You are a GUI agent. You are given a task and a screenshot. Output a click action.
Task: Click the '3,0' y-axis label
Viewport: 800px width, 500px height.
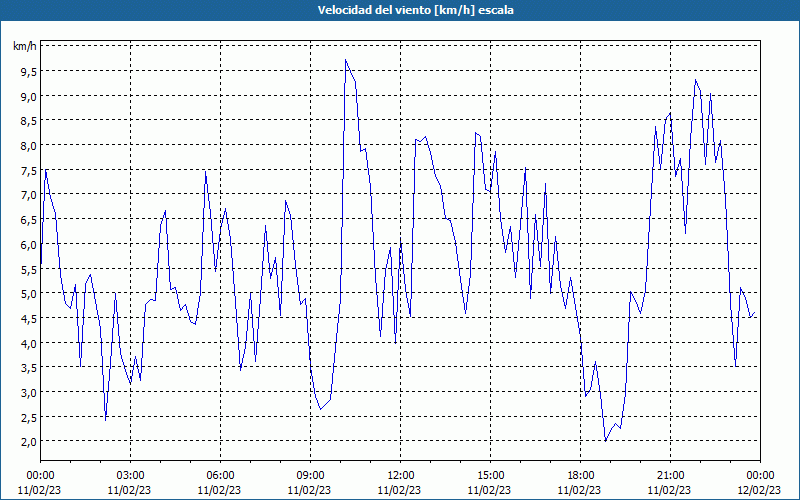click(29, 392)
